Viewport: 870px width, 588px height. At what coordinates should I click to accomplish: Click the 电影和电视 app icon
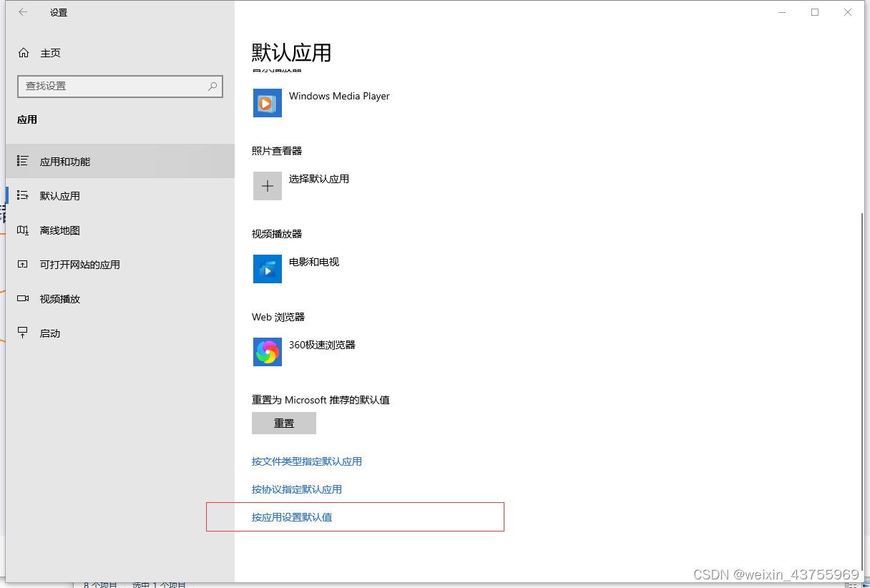[x=268, y=269]
